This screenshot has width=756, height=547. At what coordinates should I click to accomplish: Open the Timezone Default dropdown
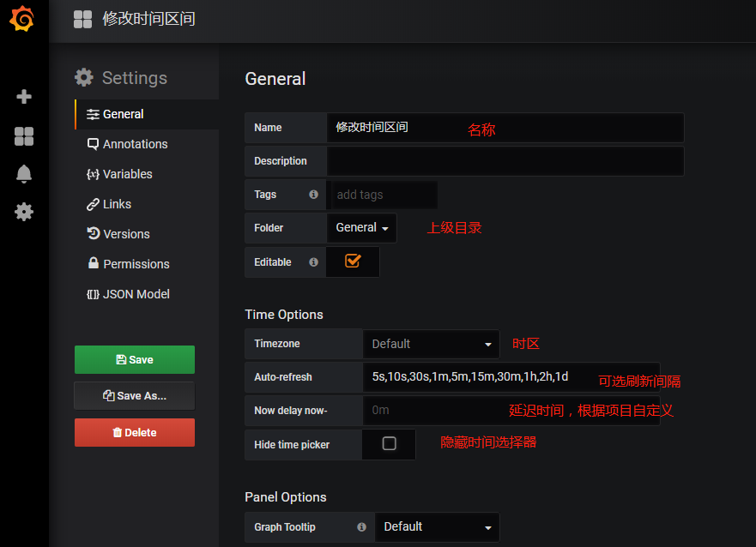pos(431,344)
